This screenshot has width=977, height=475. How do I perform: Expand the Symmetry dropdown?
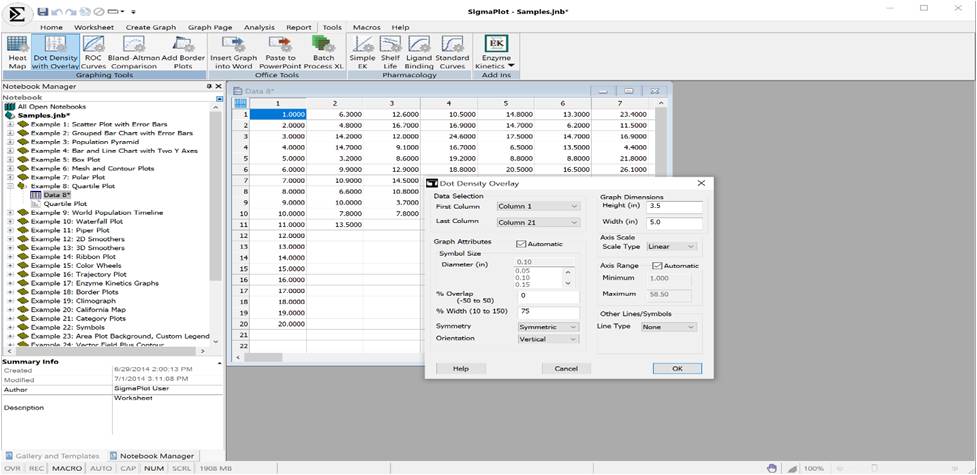(547, 326)
